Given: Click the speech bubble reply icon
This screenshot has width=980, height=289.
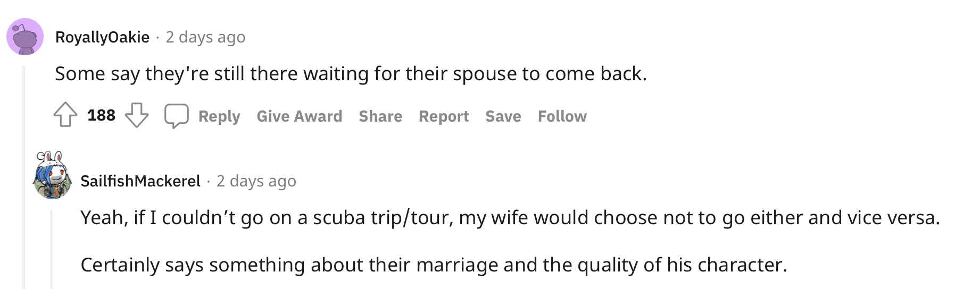Looking at the screenshot, I should pyautogui.click(x=176, y=116).
